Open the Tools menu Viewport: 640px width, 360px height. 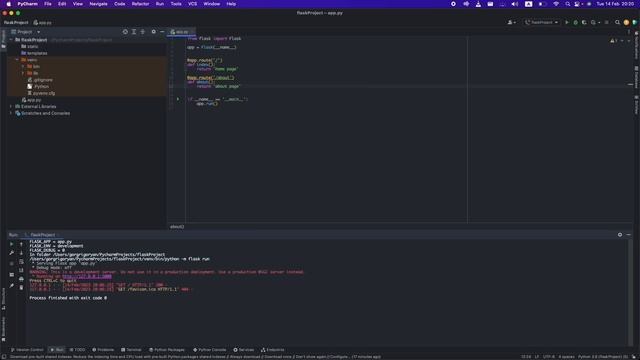point(176,4)
